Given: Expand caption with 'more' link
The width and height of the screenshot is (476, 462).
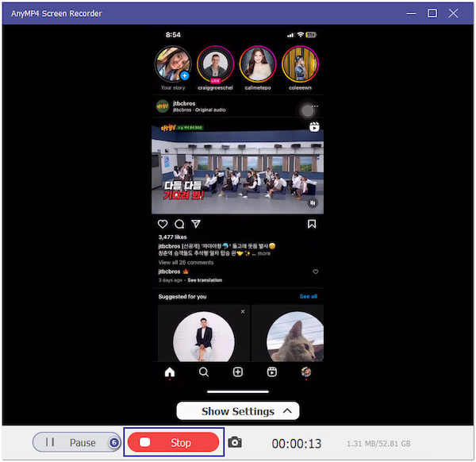Looking at the screenshot, I should tap(264, 253).
